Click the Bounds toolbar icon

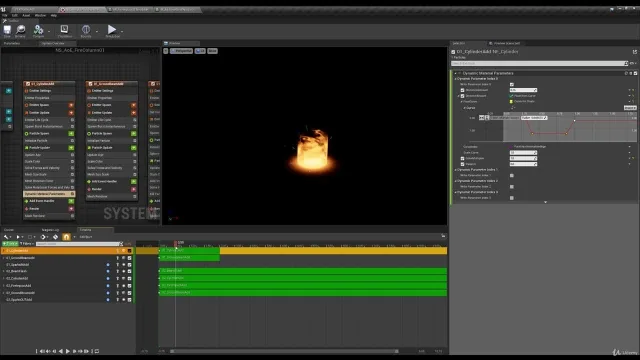click(x=86, y=29)
